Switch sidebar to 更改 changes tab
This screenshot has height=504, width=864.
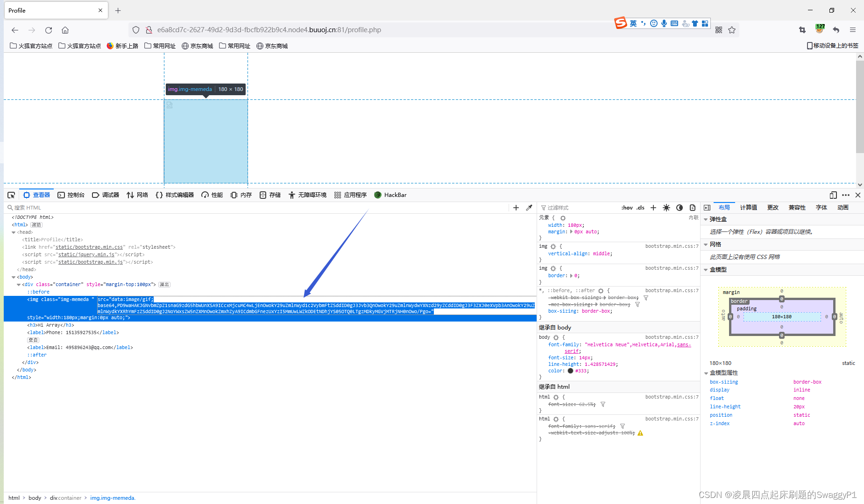[773, 208]
